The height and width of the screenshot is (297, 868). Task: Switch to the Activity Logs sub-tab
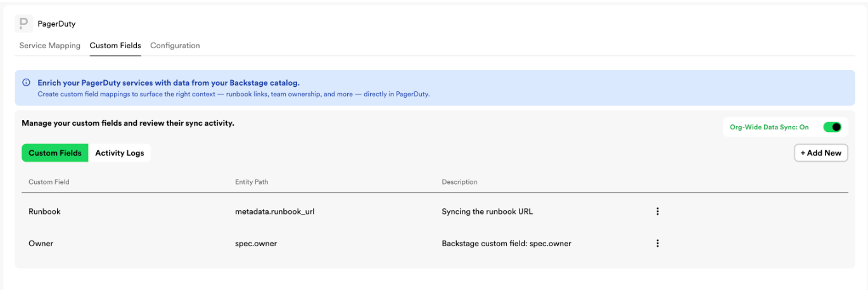[x=120, y=153]
